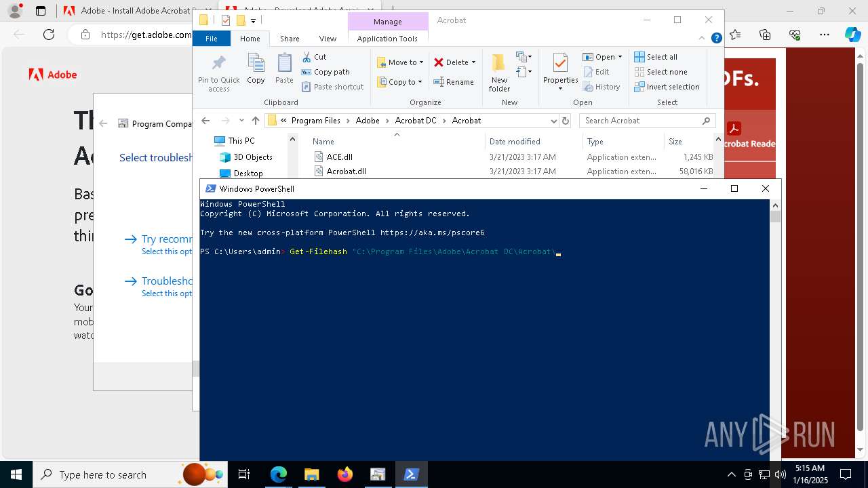This screenshot has width=868, height=488.
Task: Select Cut in the Clipboard group
Action: (x=314, y=57)
